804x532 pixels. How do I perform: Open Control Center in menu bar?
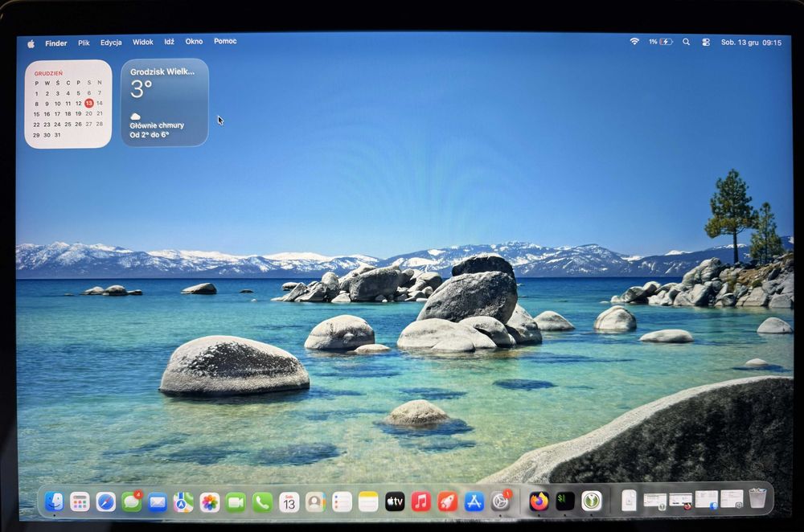pos(706,43)
